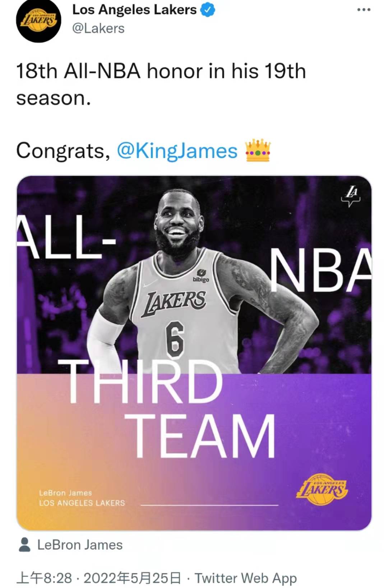Screen dimensions: 384x588
Task: Click the bibigo sponsor patch
Action: (x=200, y=276)
